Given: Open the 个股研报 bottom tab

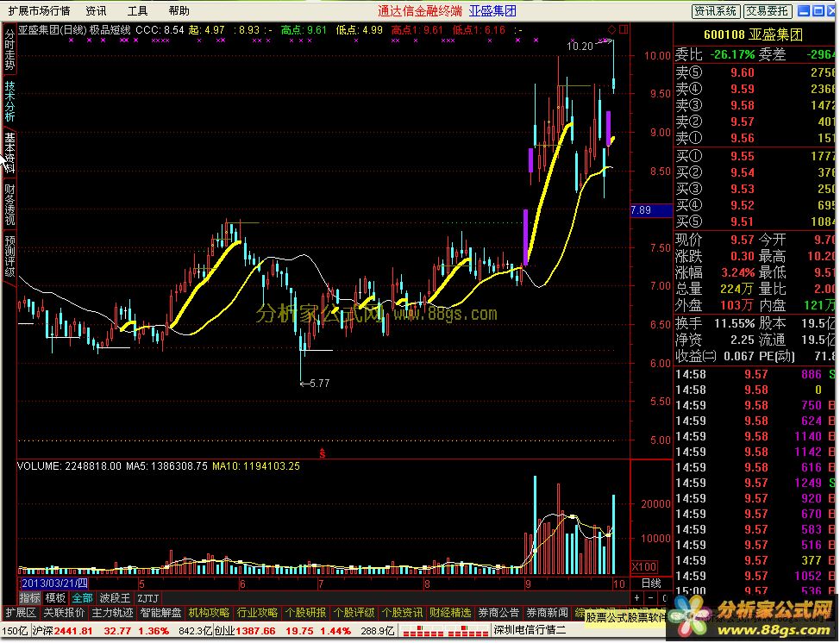Looking at the screenshot, I should pyautogui.click(x=304, y=613).
